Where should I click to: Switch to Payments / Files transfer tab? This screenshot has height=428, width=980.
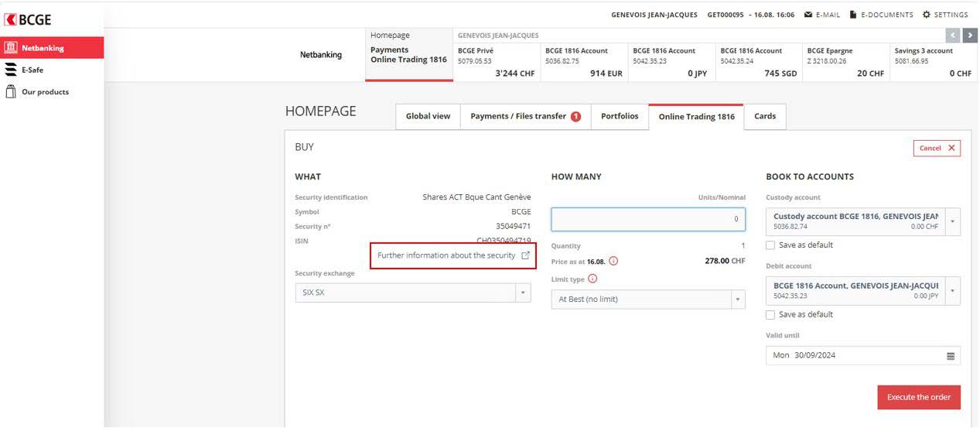[525, 116]
